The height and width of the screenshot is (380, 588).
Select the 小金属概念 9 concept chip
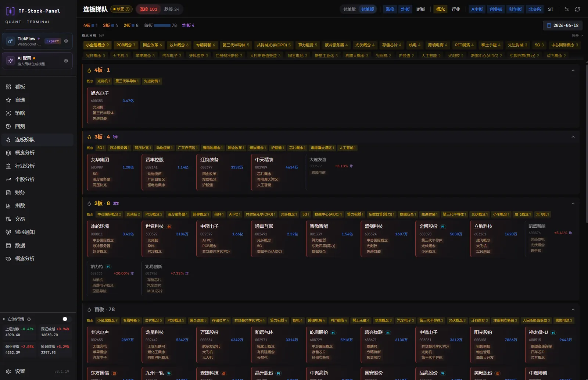[97, 45]
